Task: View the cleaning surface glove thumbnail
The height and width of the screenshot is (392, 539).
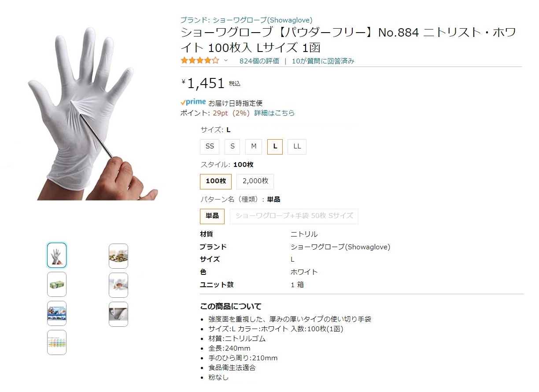Action: (x=118, y=314)
